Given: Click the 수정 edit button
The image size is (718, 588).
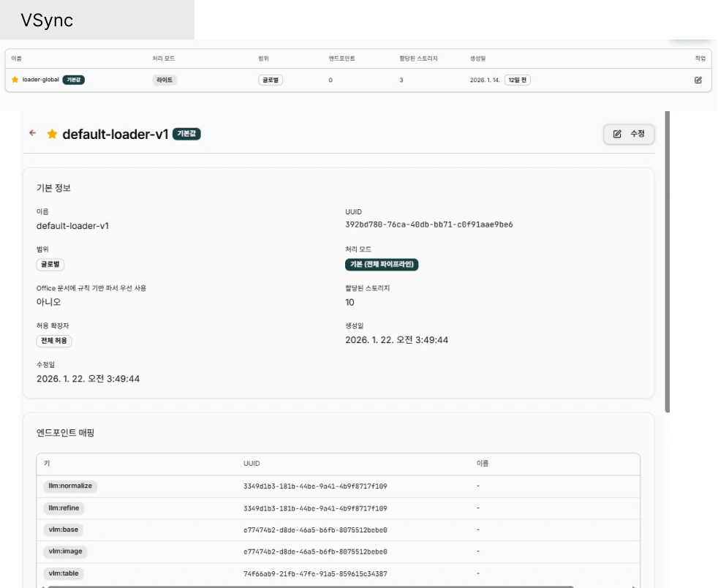Looking at the screenshot, I should pos(629,134).
